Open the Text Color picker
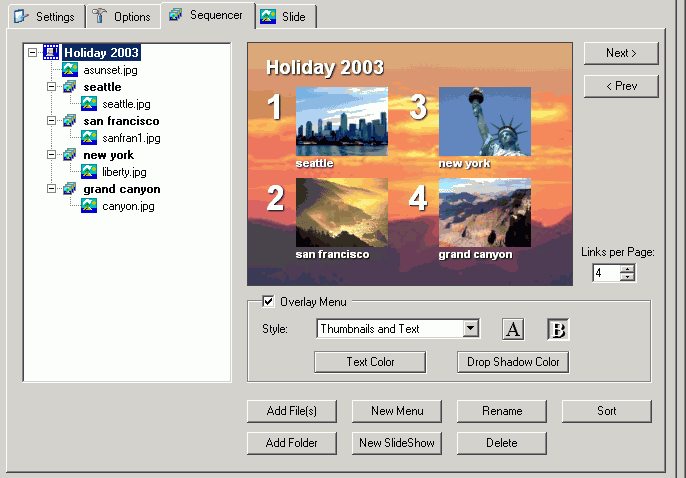This screenshot has height=478, width=686. pyautogui.click(x=370, y=362)
